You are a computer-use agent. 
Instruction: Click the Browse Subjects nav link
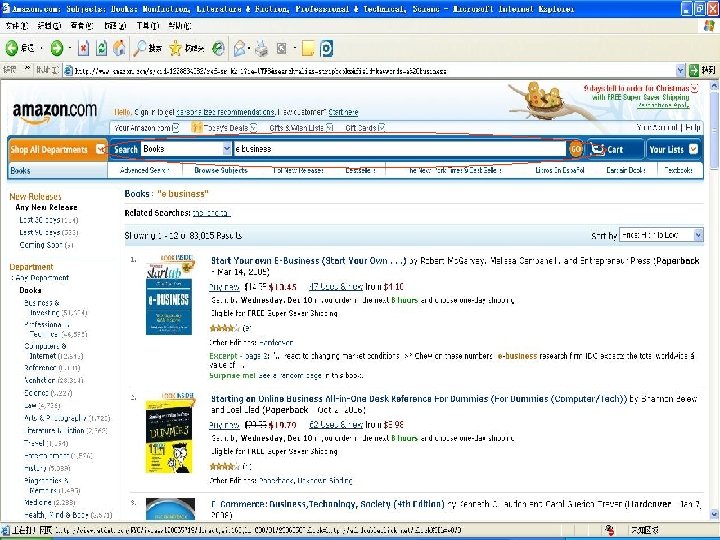click(x=221, y=170)
